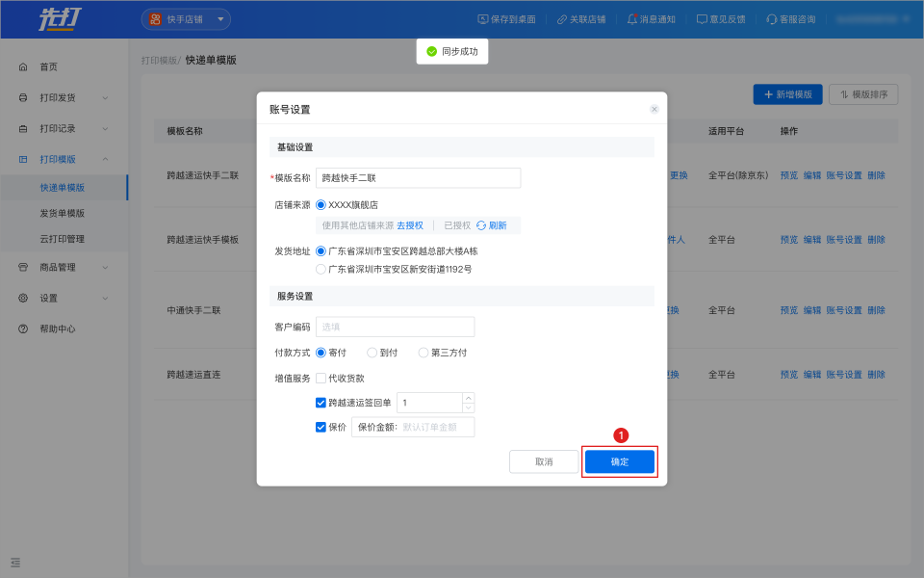Select the 到付 payment radio button
Viewport: 924px width, 578px height.
[x=372, y=353]
